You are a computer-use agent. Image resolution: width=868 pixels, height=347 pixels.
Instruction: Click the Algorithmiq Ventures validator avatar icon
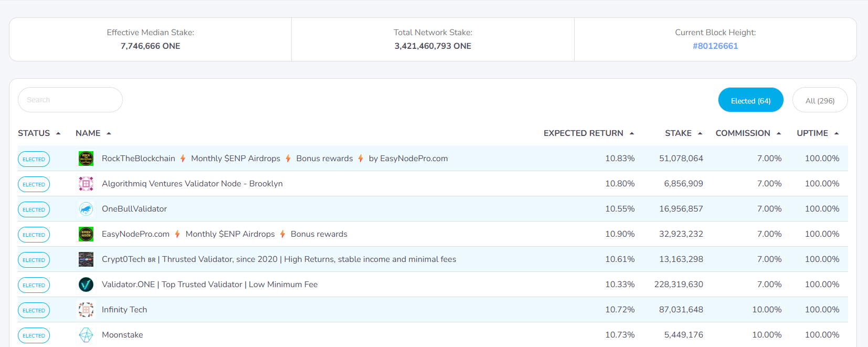tap(86, 184)
